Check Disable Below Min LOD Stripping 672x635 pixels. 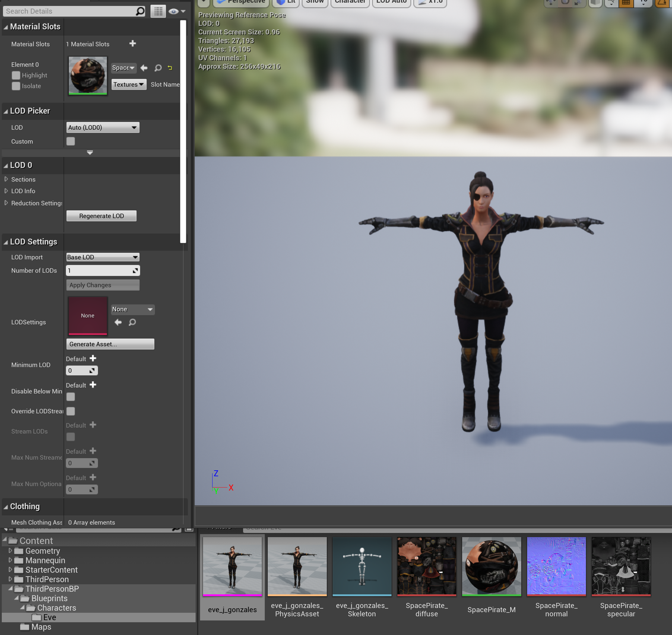tap(70, 396)
